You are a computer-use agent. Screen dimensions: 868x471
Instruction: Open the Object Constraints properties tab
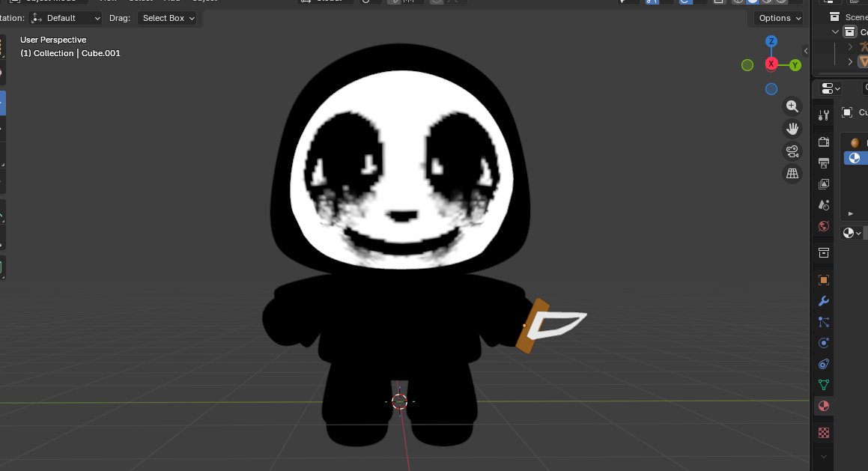(x=824, y=364)
